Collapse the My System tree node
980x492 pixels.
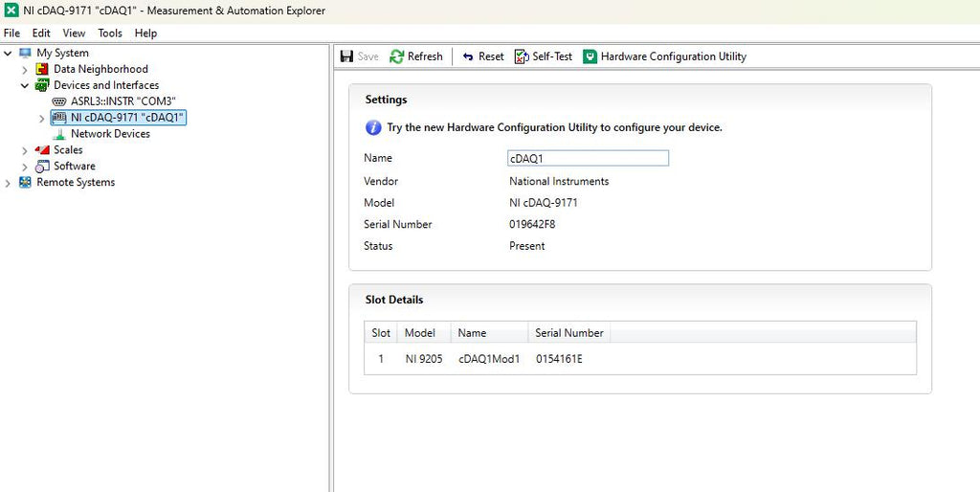coord(8,54)
